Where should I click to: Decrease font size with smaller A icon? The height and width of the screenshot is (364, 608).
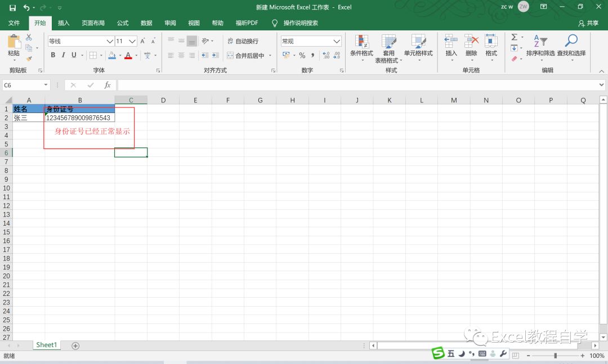click(153, 41)
